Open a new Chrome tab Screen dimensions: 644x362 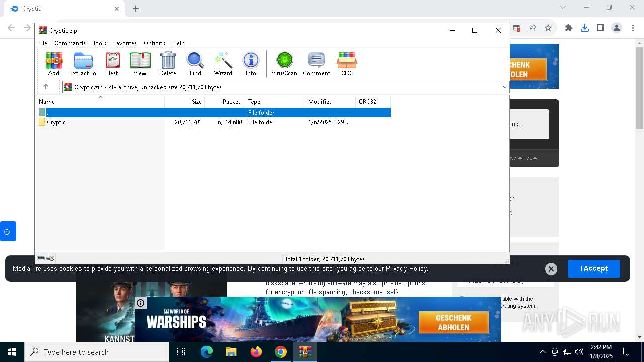click(136, 9)
